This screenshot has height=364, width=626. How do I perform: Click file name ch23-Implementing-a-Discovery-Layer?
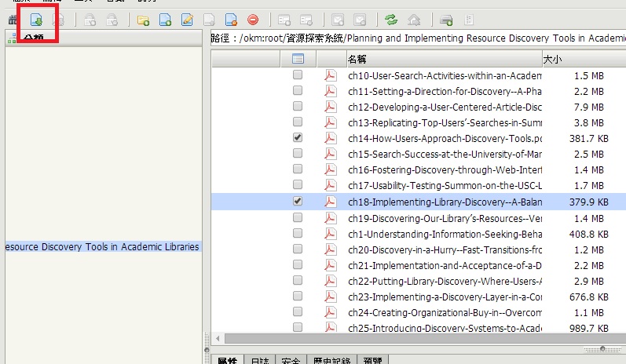(x=445, y=297)
